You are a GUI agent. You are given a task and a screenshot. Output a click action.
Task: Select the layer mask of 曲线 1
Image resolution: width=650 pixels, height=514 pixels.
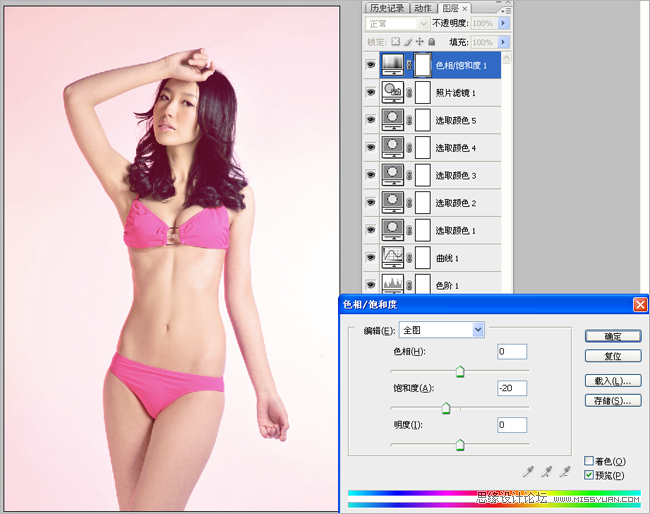click(x=422, y=257)
